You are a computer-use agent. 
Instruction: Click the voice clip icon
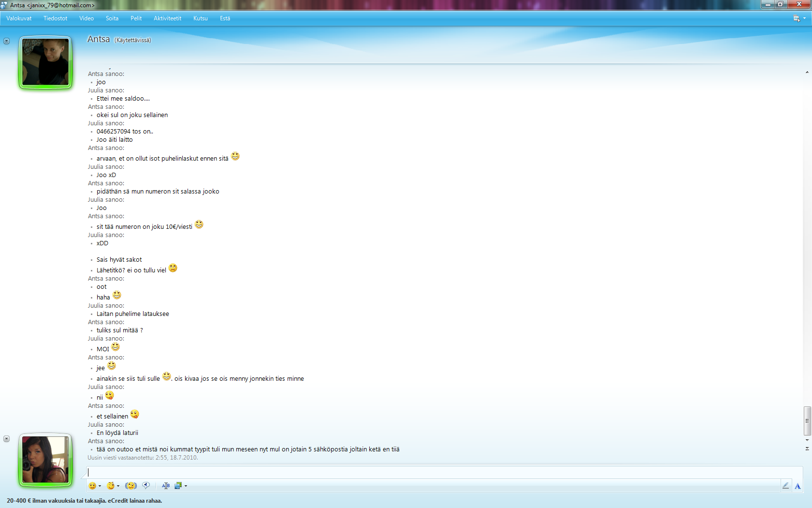[146, 486]
